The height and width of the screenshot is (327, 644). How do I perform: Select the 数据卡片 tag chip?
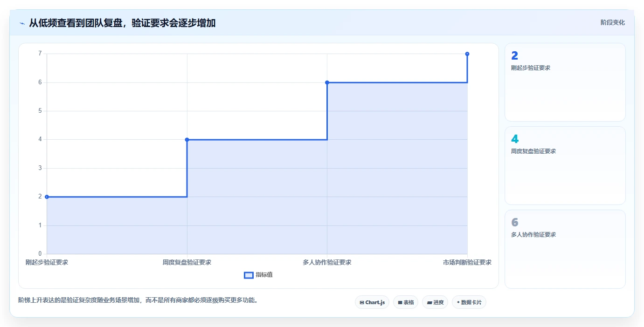(x=469, y=302)
